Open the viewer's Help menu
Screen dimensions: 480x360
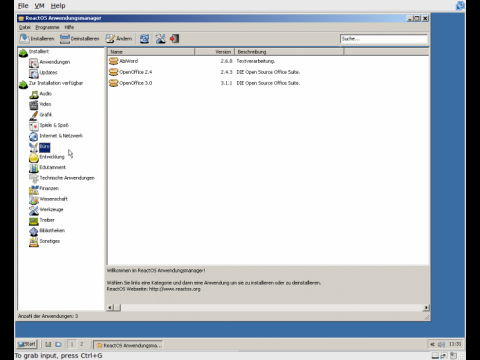coord(58,6)
